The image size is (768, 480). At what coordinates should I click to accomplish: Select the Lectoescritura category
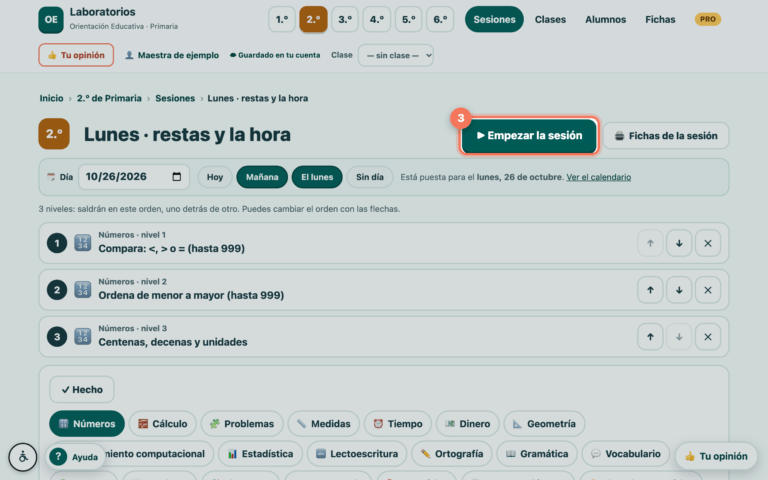pyautogui.click(x=357, y=454)
